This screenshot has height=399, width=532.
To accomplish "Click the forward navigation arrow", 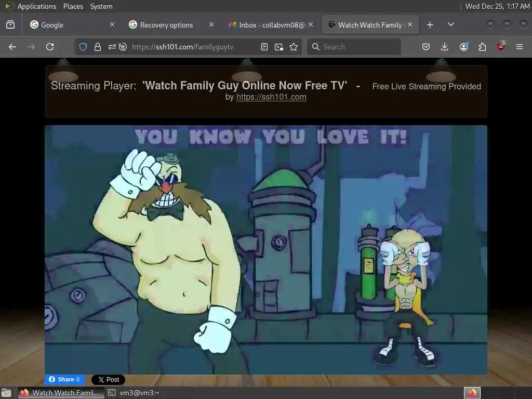I will (x=31, y=47).
